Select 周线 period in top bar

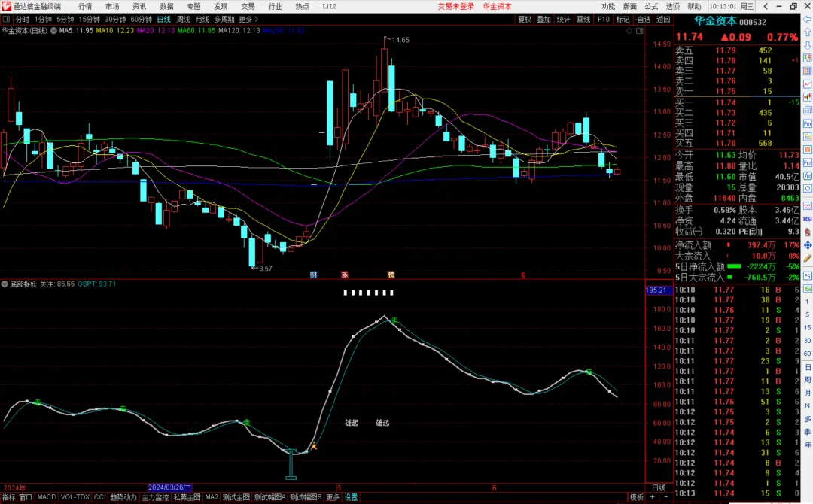pyautogui.click(x=183, y=19)
